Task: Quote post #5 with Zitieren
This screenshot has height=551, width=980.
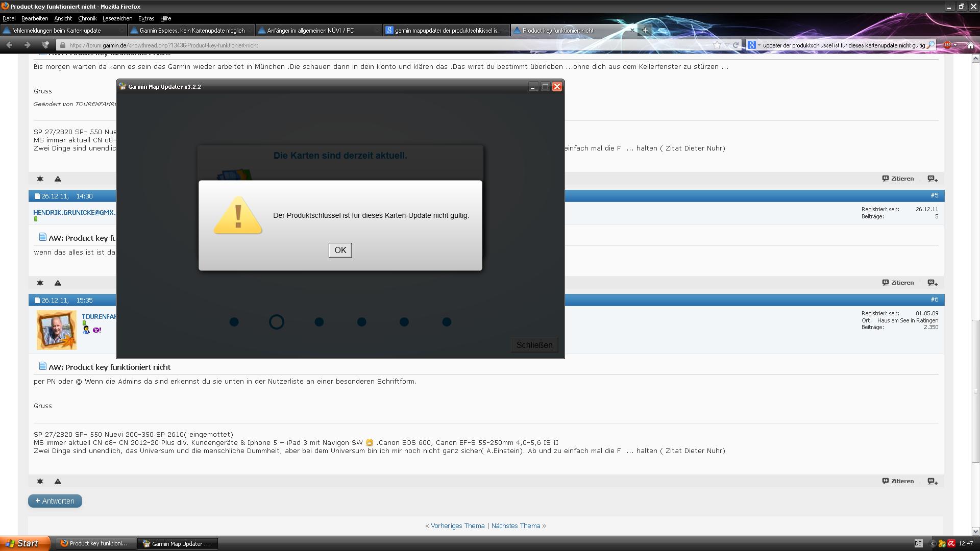Action: 898,283
